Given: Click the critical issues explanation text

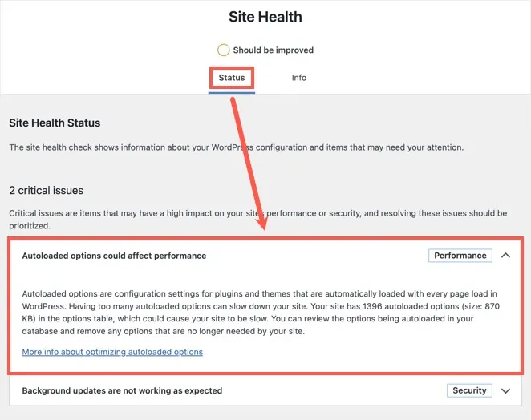Looking at the screenshot, I should click(x=257, y=220).
